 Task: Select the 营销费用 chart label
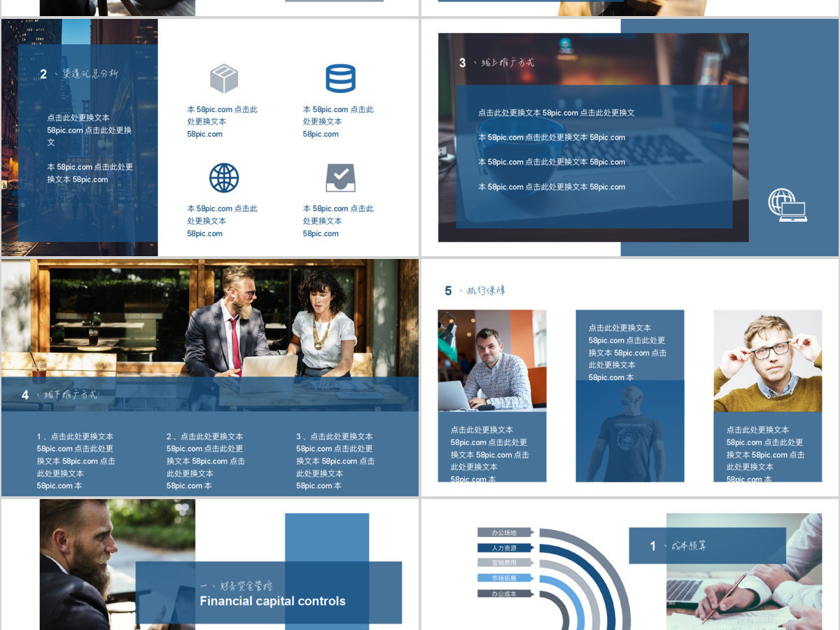505,563
